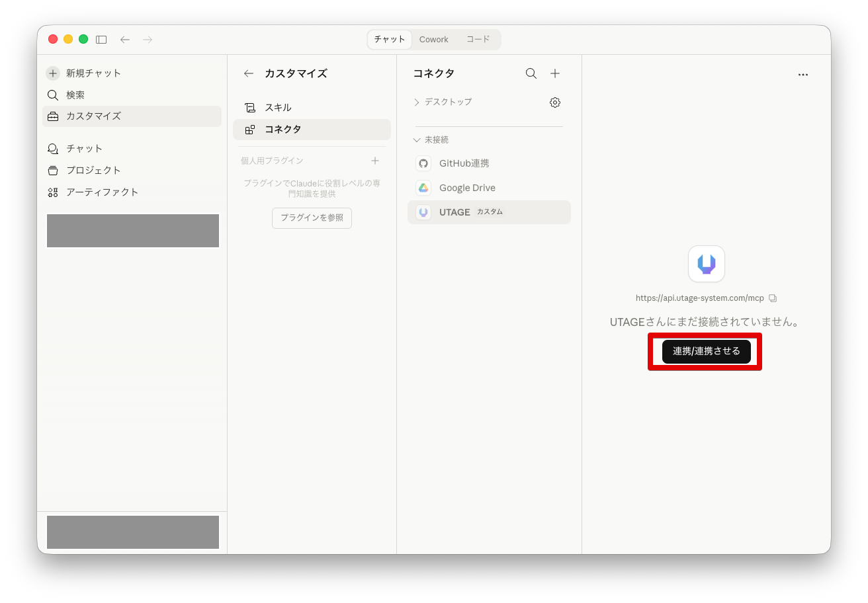This screenshot has height=603, width=868.
Task: Toggle the sidebar panel icon
Action: click(101, 40)
